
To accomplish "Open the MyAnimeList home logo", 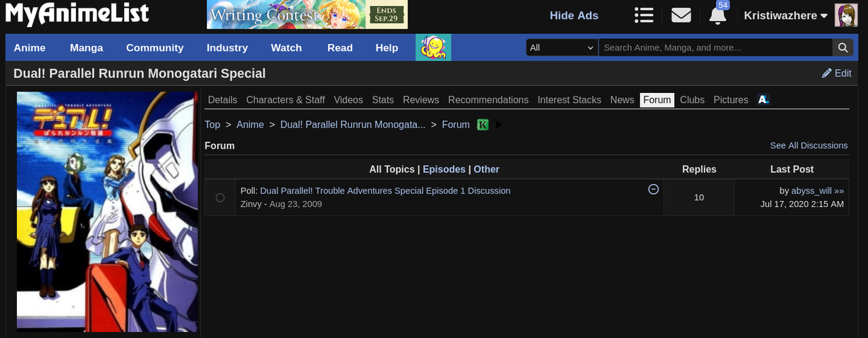I will coord(77,14).
